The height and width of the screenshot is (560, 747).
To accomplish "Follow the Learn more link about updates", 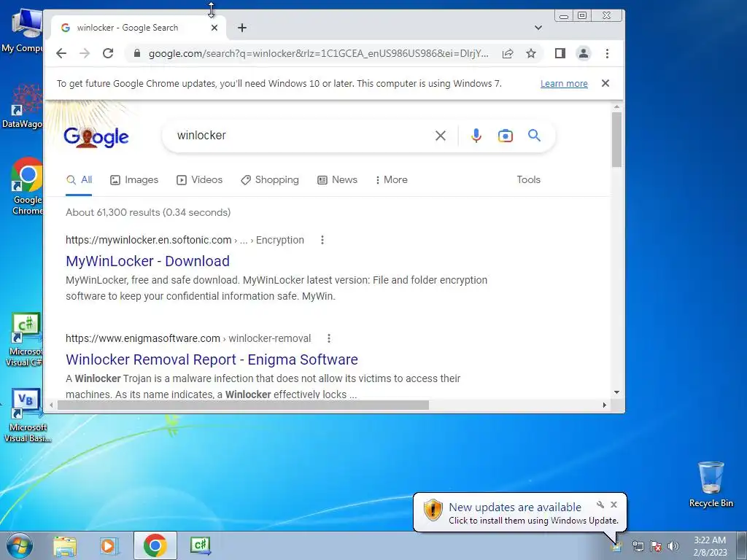I will click(564, 84).
